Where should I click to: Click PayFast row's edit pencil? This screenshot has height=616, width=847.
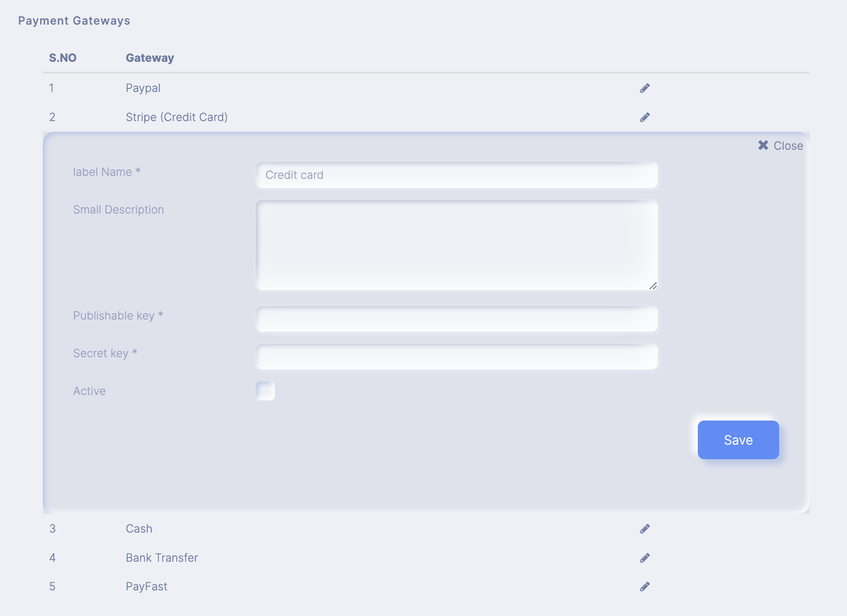(x=645, y=587)
